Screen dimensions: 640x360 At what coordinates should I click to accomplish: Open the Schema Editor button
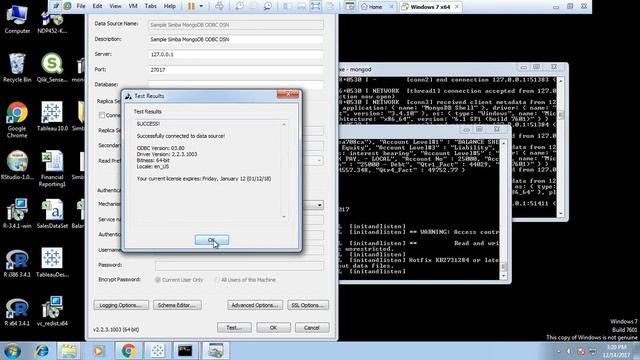(x=177, y=305)
